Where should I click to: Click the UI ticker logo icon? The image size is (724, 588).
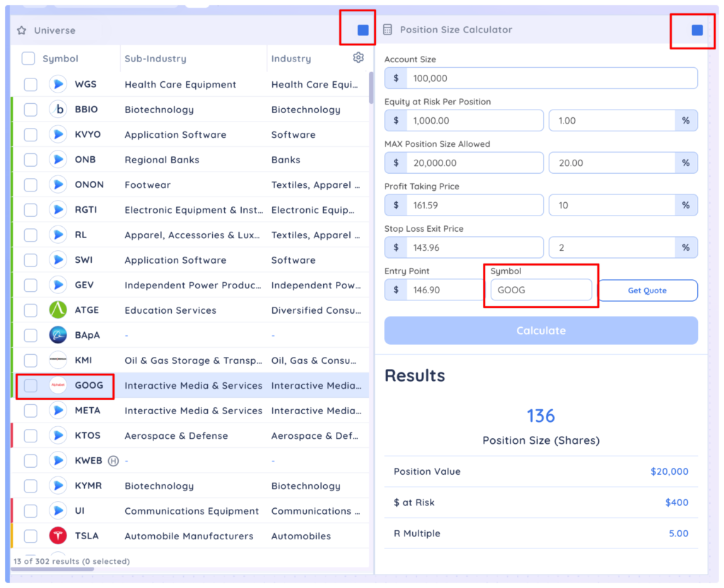(x=58, y=510)
